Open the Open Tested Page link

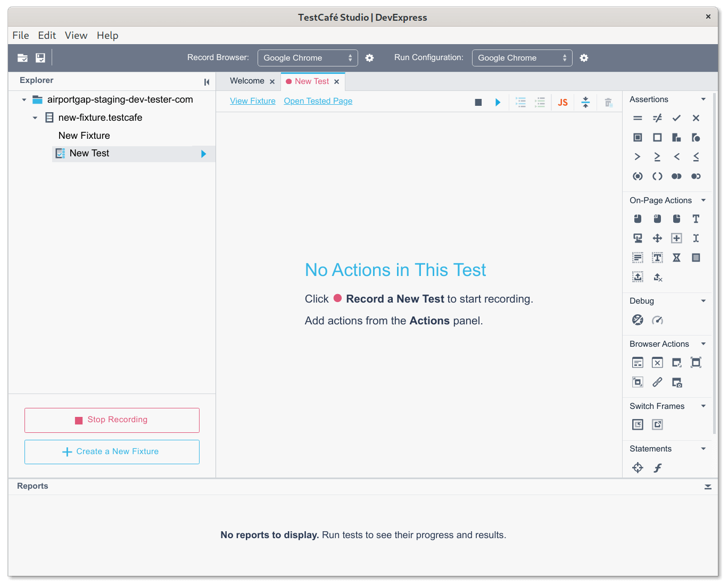coord(318,101)
